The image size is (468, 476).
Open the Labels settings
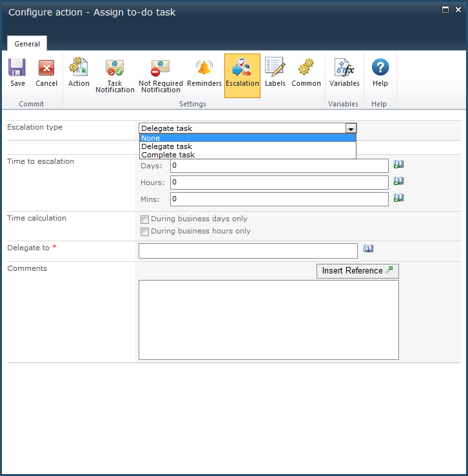275,73
